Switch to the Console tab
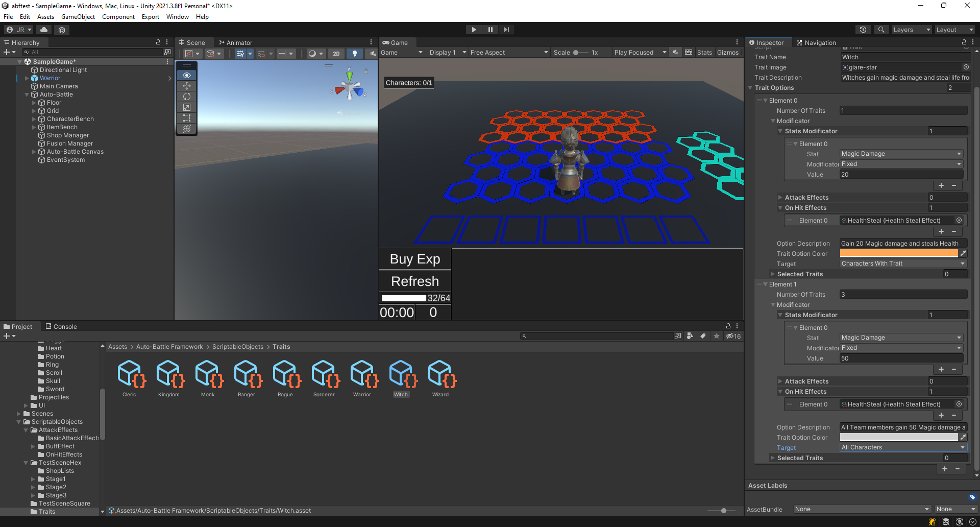The height and width of the screenshot is (527, 980). (x=61, y=327)
